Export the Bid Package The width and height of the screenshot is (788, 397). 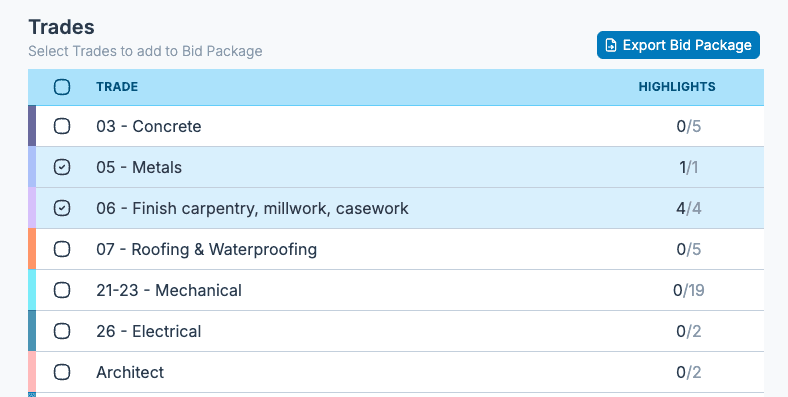tap(678, 45)
